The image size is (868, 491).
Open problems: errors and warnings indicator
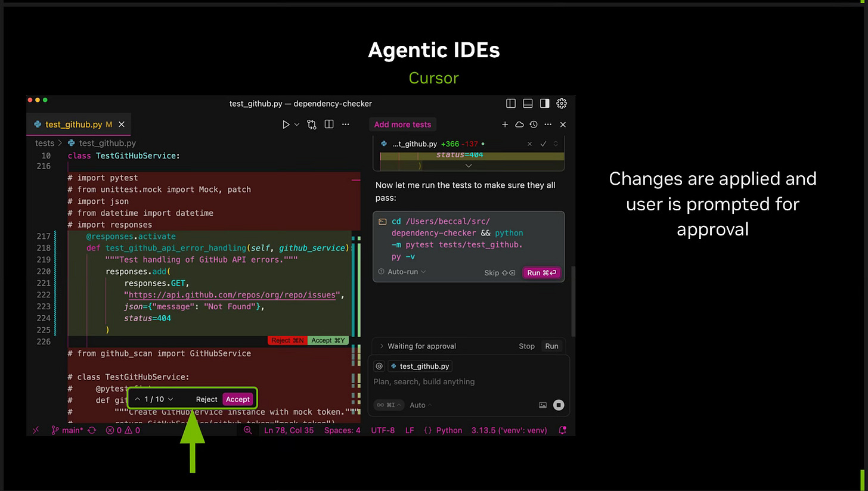[x=123, y=430]
